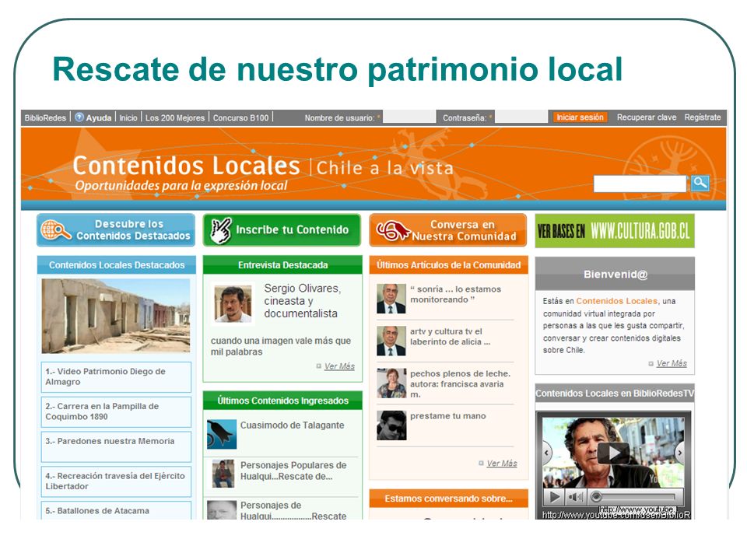This screenshot has width=747, height=560.
Task: Click Ver Más under Últimos Artículos de la Comunidad
Action: 502,464
